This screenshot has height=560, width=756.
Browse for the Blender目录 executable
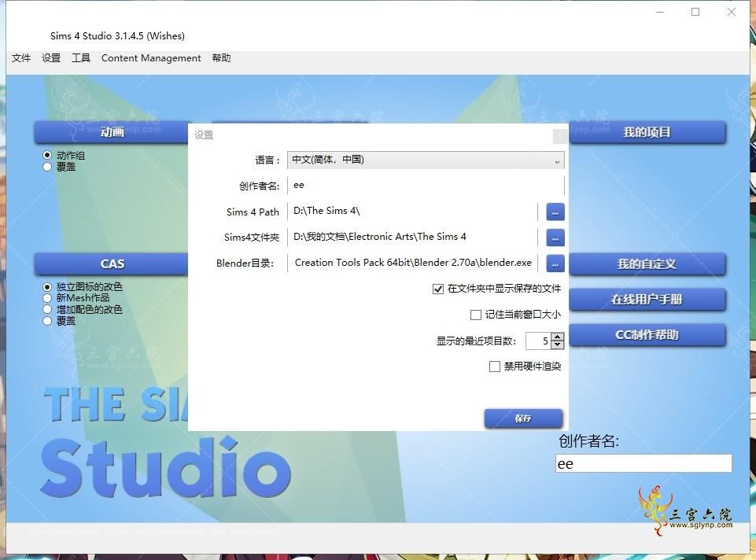555,263
